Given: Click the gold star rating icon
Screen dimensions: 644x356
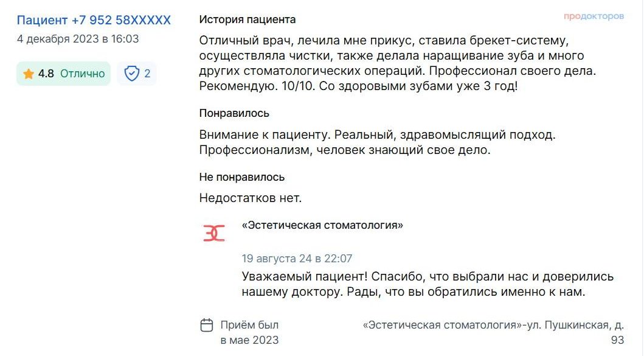Looking at the screenshot, I should 29,74.
